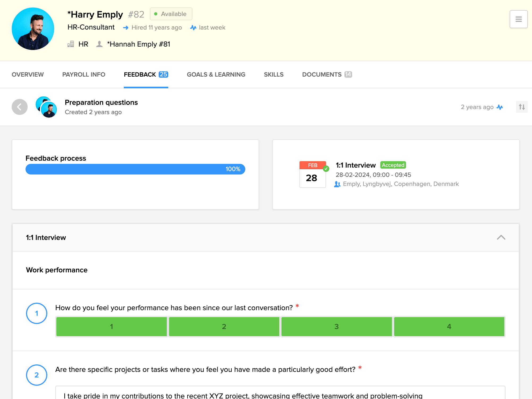Select rating 4 for the performance question
This screenshot has height=399, width=532.
449,326
